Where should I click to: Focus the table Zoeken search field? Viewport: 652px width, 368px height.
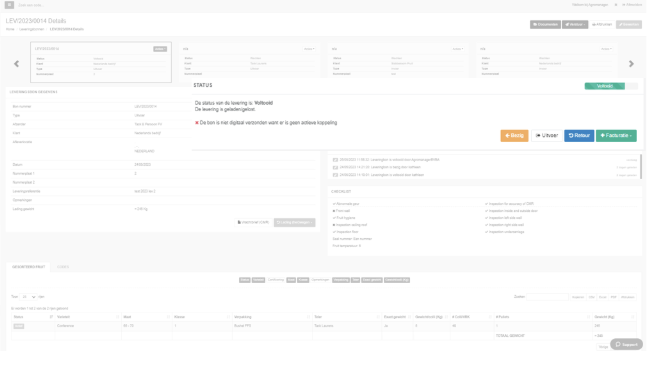(547, 297)
